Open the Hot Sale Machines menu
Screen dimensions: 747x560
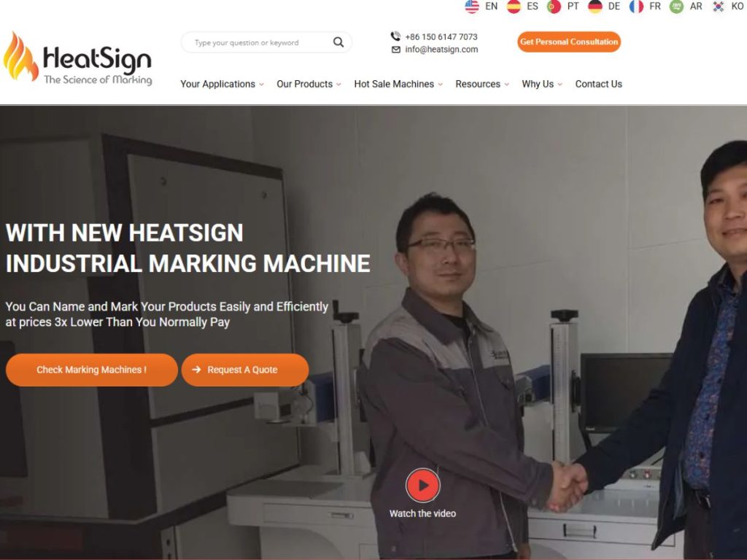tap(394, 85)
